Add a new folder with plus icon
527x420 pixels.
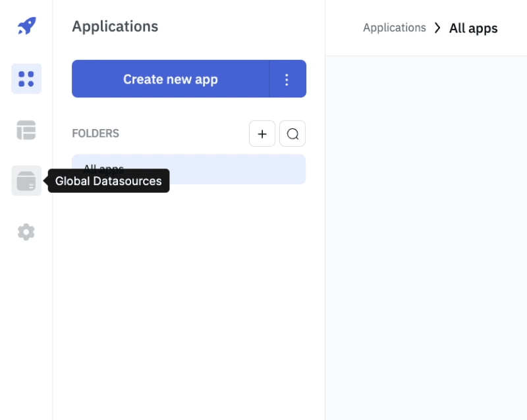(x=262, y=134)
